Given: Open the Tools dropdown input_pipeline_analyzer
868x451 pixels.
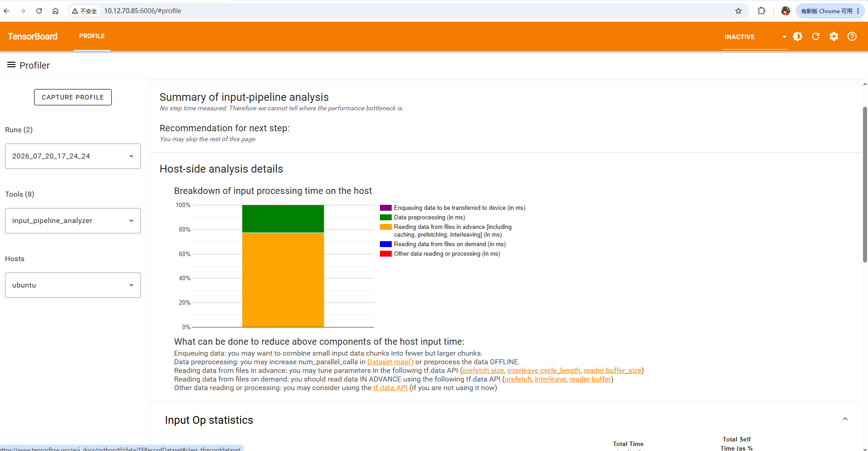Looking at the screenshot, I should [73, 221].
